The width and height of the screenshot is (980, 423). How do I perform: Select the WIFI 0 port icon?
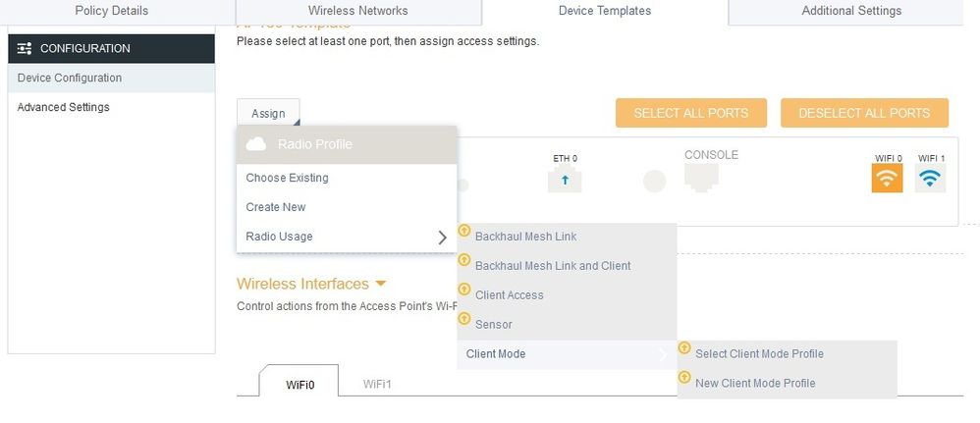887,178
